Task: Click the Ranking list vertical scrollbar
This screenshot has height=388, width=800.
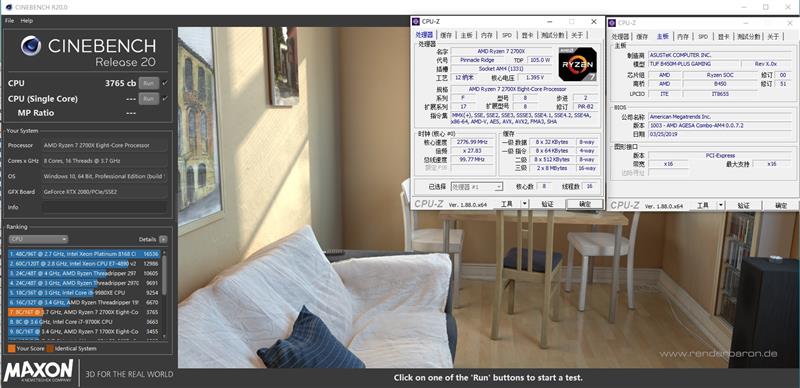Action: tap(164, 294)
